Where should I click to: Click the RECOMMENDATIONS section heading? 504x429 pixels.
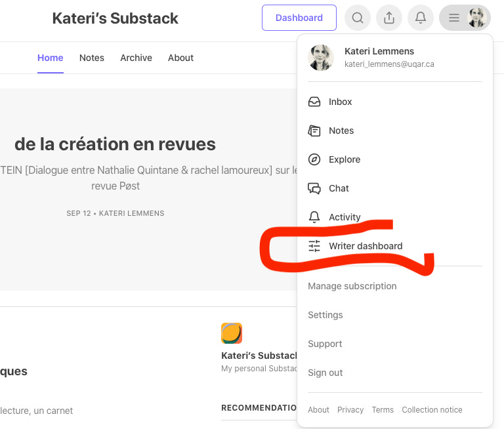tap(259, 408)
